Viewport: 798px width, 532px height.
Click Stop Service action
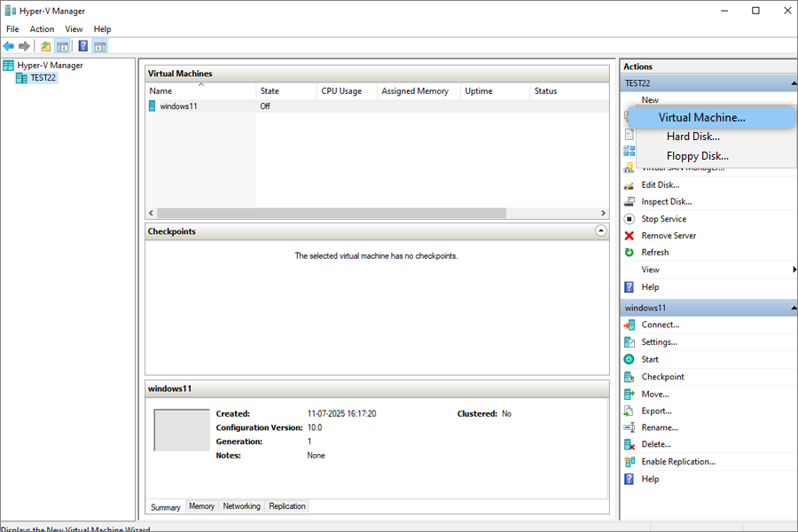663,219
